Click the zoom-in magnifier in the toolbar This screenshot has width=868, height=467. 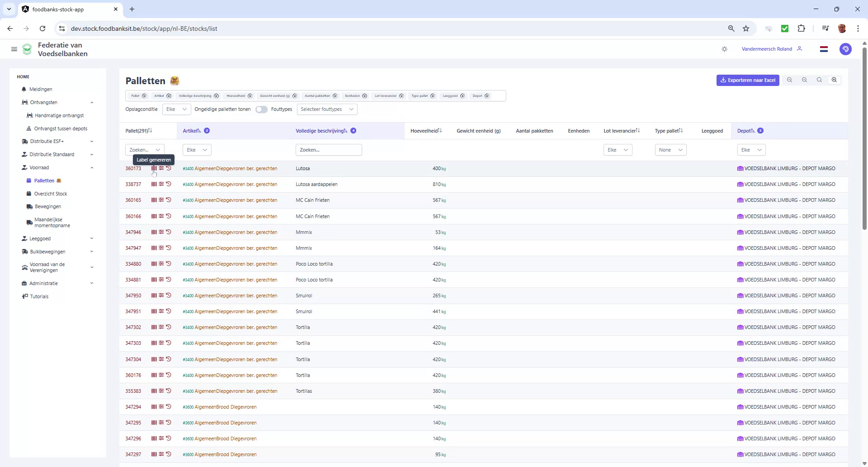point(834,80)
